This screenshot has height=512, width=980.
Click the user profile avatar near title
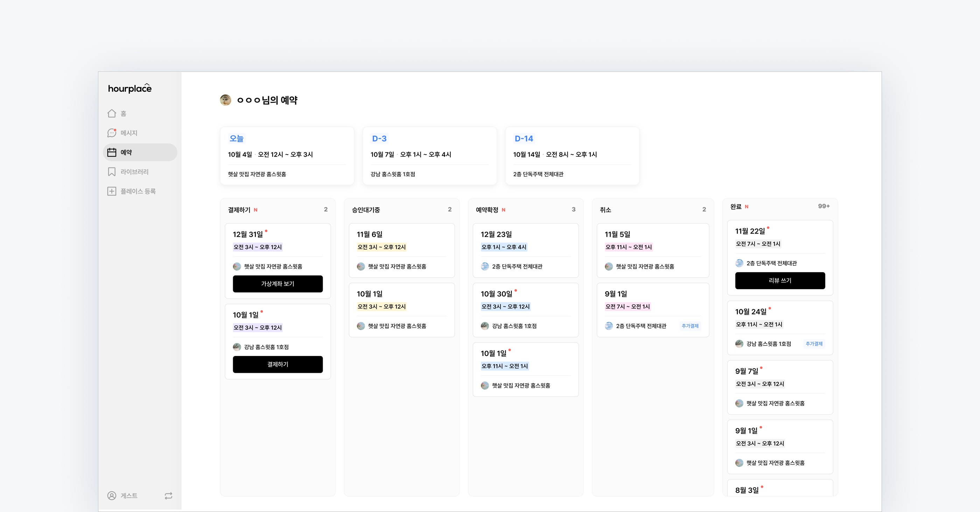(x=226, y=100)
